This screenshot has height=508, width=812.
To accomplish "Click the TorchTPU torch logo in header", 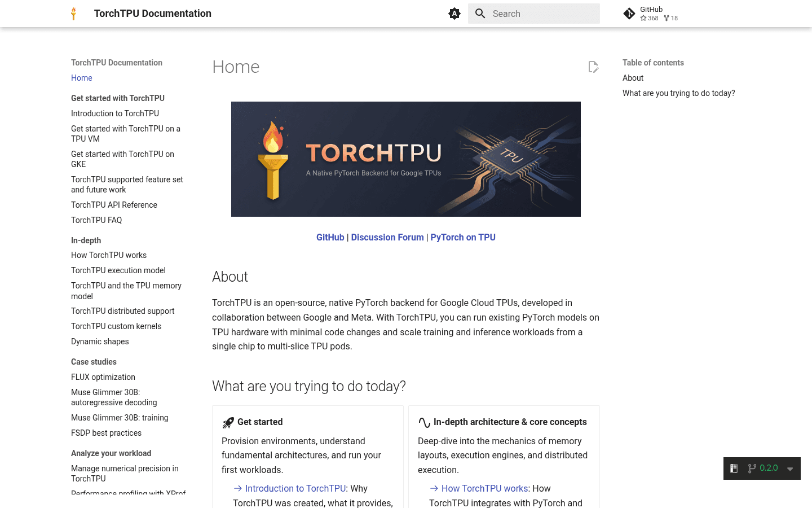I will pyautogui.click(x=73, y=14).
